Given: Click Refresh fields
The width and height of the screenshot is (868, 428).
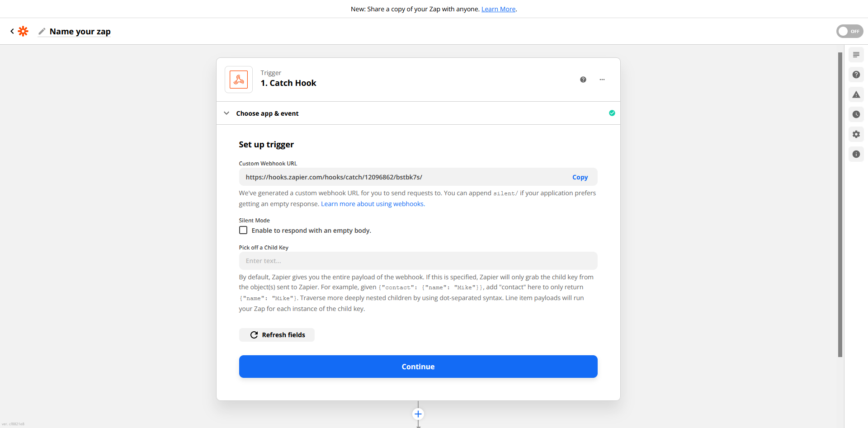Looking at the screenshot, I should 277,335.
